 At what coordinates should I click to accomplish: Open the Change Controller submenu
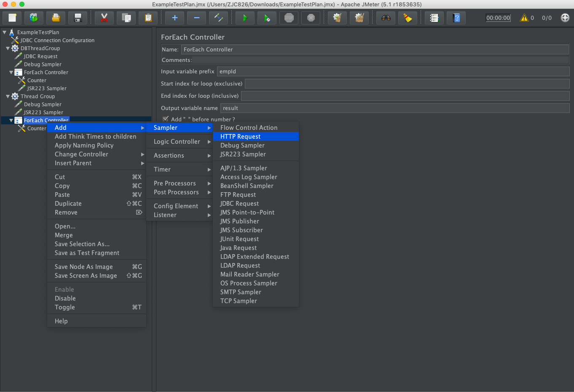(97, 154)
